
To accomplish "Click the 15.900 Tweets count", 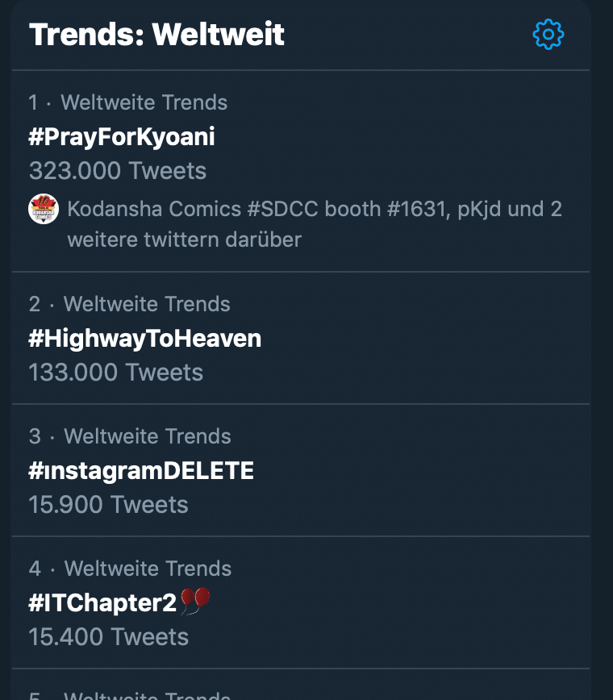I will coord(109,505).
